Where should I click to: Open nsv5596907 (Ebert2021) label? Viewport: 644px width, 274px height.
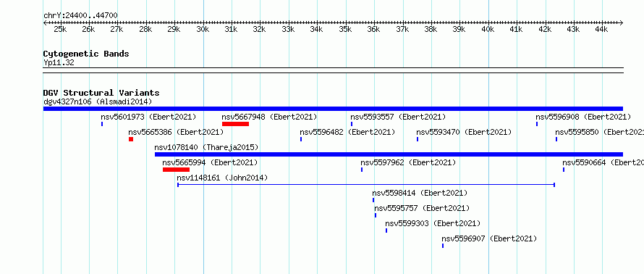[x=489, y=238]
